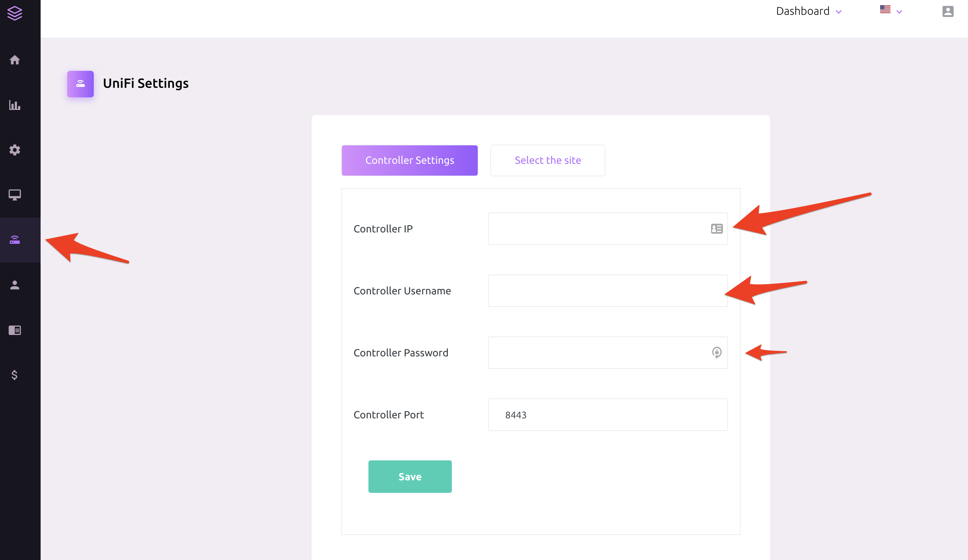968x560 pixels.
Task: Click the Controller IP label
Action: point(383,229)
